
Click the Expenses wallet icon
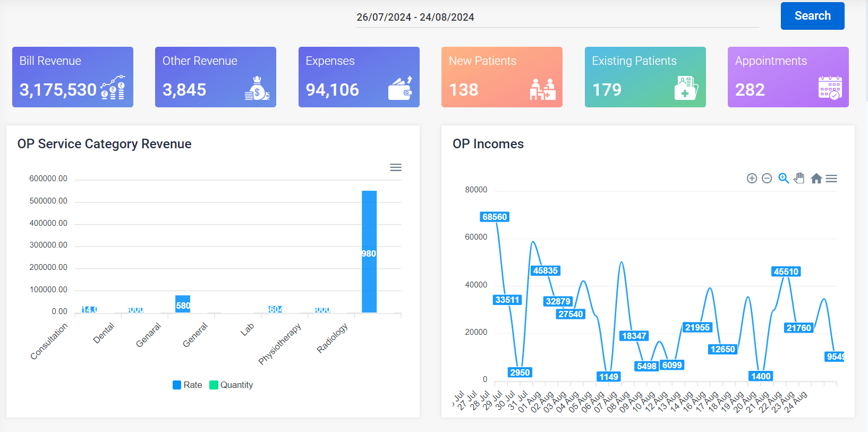(x=400, y=88)
